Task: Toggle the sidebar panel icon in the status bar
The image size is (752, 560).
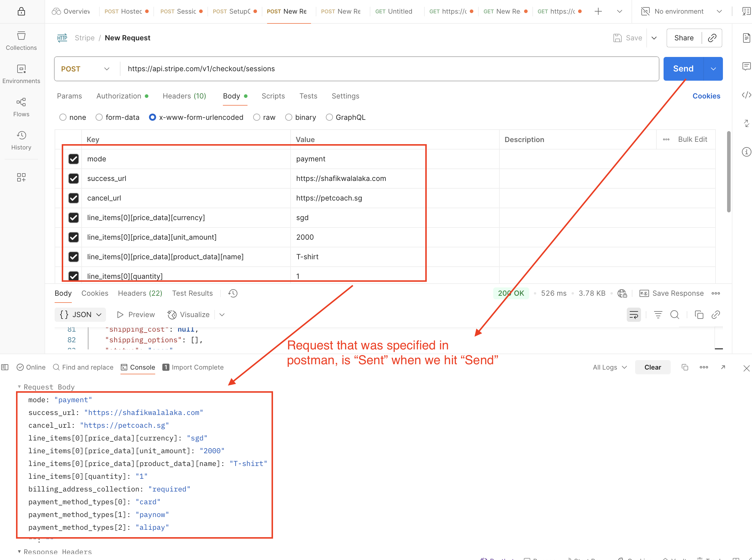Action: coord(5,367)
